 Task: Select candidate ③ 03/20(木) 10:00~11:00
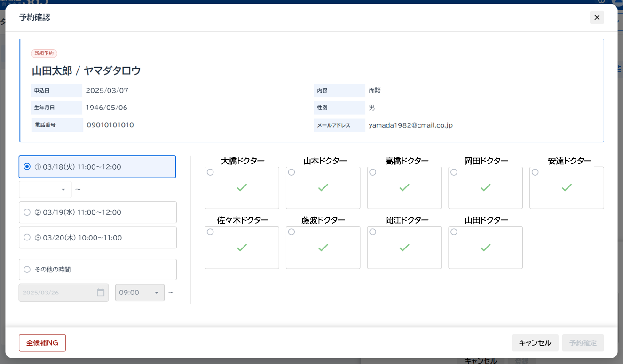tap(27, 238)
